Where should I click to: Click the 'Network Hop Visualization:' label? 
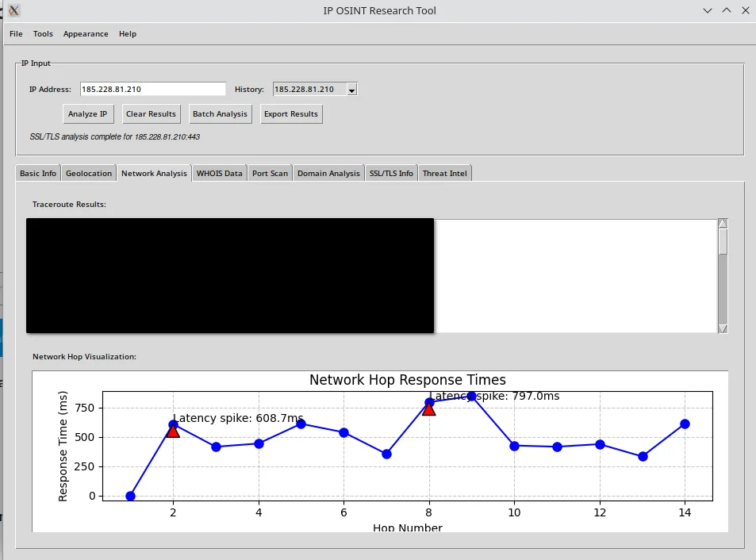(x=84, y=357)
